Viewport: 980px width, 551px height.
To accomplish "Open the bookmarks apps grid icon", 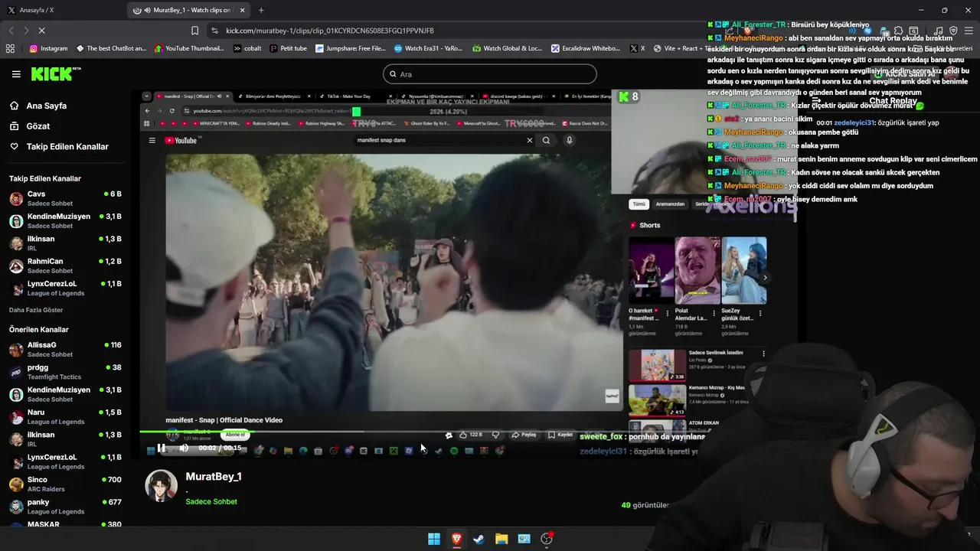I will (10, 48).
